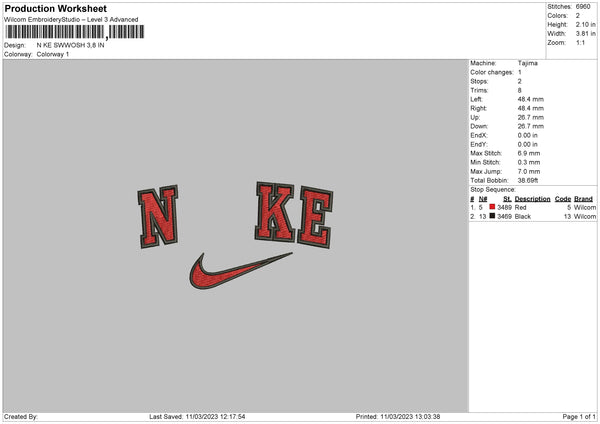Click the Zoom value '1:1'
Image resolution: width=600 pixels, height=424 pixels.
pos(580,42)
